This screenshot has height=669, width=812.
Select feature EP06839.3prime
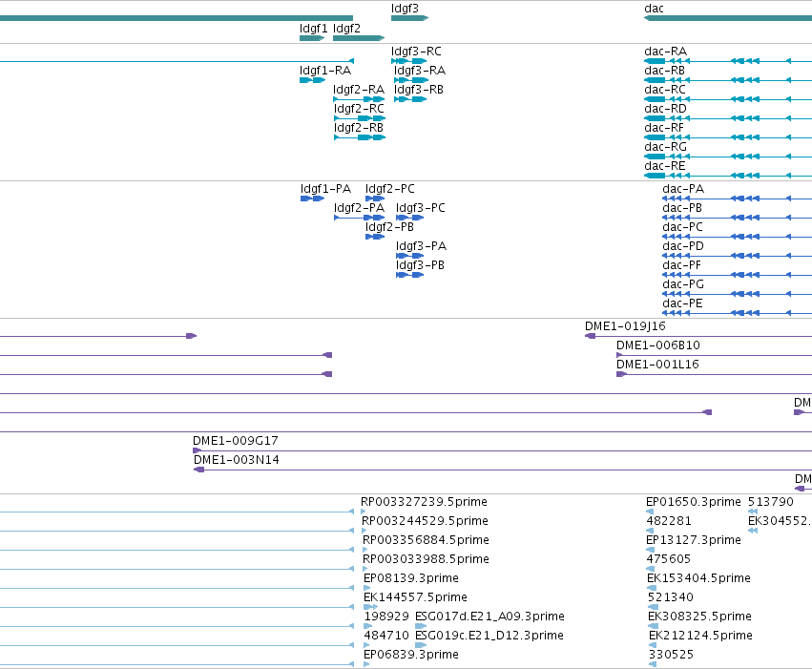[410, 656]
